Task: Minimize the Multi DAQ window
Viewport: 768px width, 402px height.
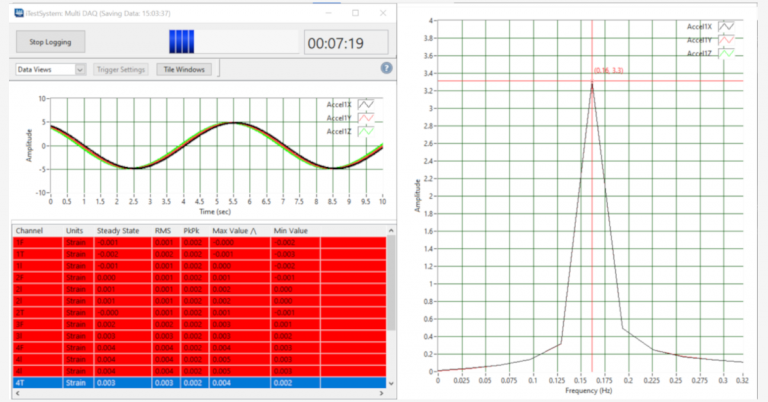Action: pos(328,13)
